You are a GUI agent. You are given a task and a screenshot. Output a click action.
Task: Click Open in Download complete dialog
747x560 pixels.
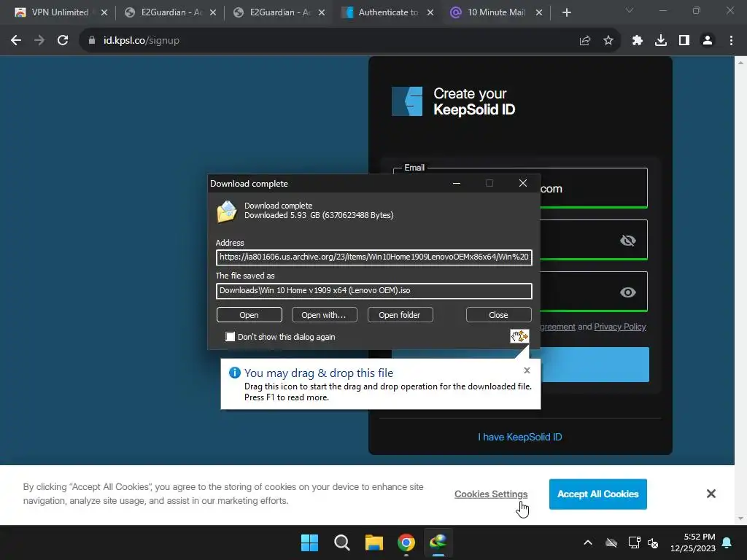[249, 315]
